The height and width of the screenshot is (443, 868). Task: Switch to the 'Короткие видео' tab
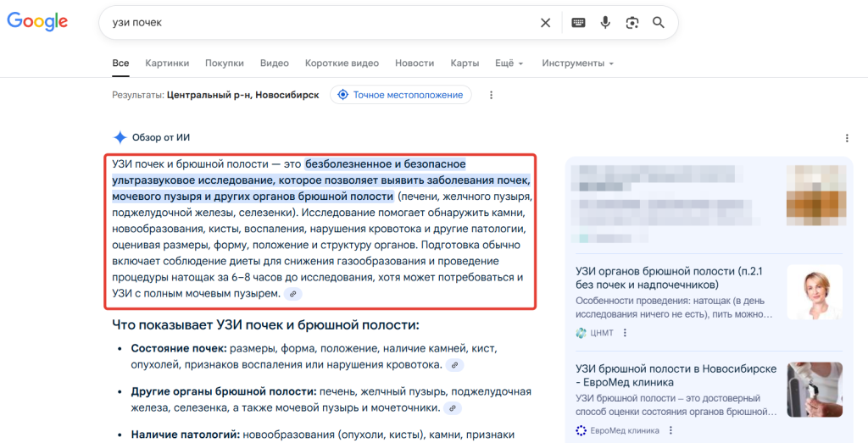[x=342, y=63]
